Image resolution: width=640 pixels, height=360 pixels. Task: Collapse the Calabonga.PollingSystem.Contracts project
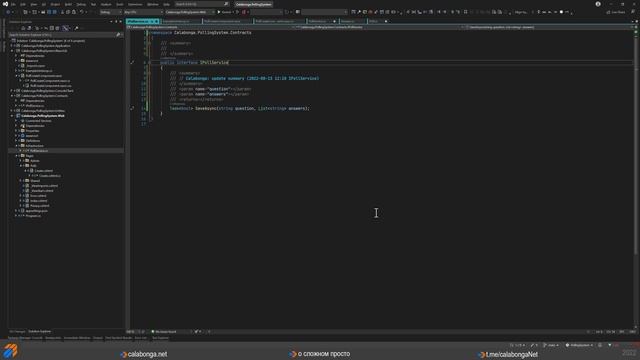click(12, 96)
